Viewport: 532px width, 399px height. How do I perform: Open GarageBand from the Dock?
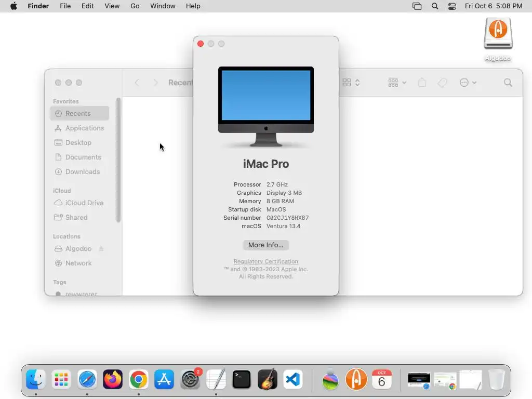pyautogui.click(x=268, y=379)
